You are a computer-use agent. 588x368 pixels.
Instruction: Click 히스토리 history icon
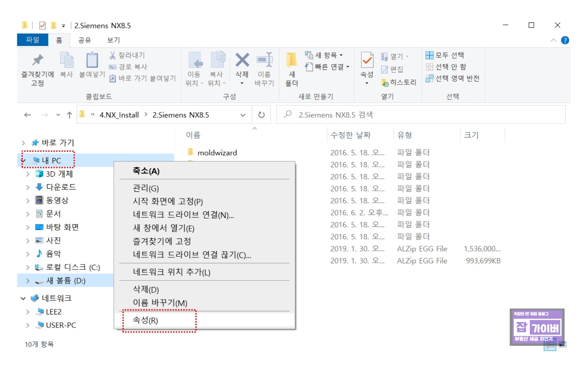385,83
